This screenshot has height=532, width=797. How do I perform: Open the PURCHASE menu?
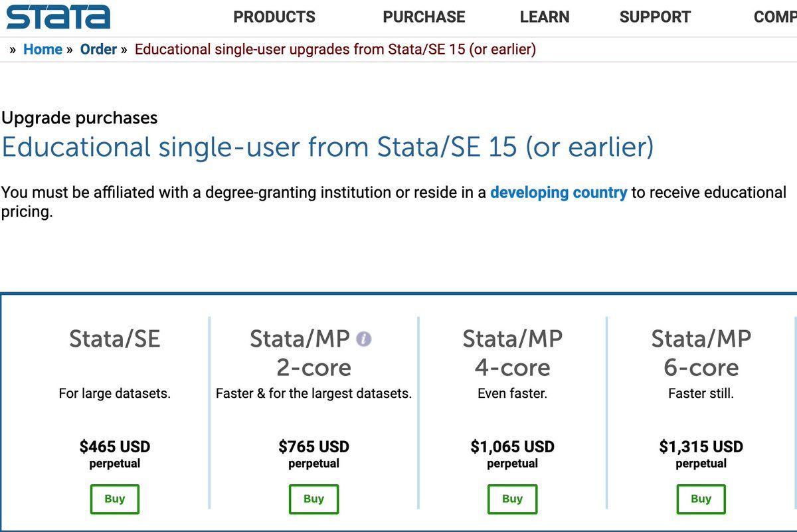click(x=424, y=17)
